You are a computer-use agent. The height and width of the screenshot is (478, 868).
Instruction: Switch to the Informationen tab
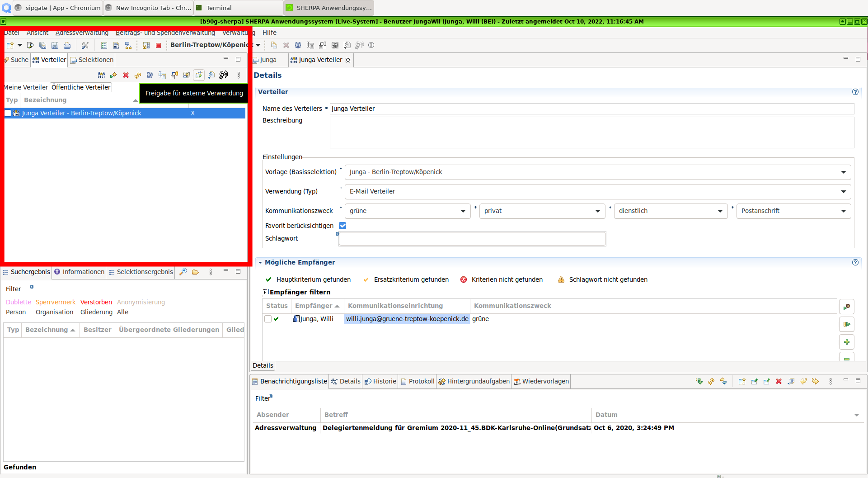[79, 272]
